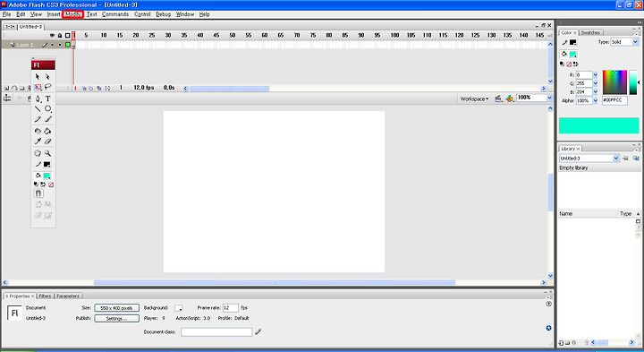Click the fill color swatch in tools panel
Image resolution: width=644 pixels, height=352 pixels.
pos(47,176)
